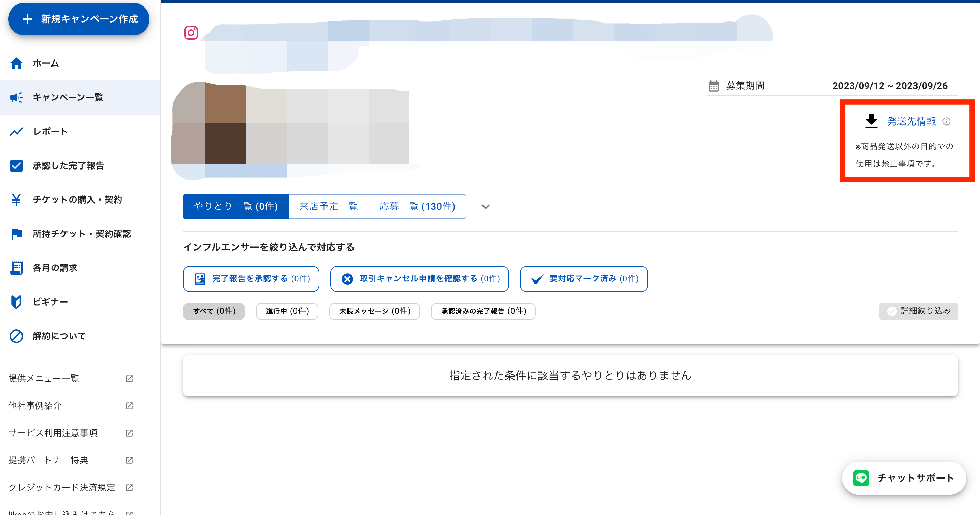
Task: Click the info icon next to 発送先情報
Action: pos(947,122)
